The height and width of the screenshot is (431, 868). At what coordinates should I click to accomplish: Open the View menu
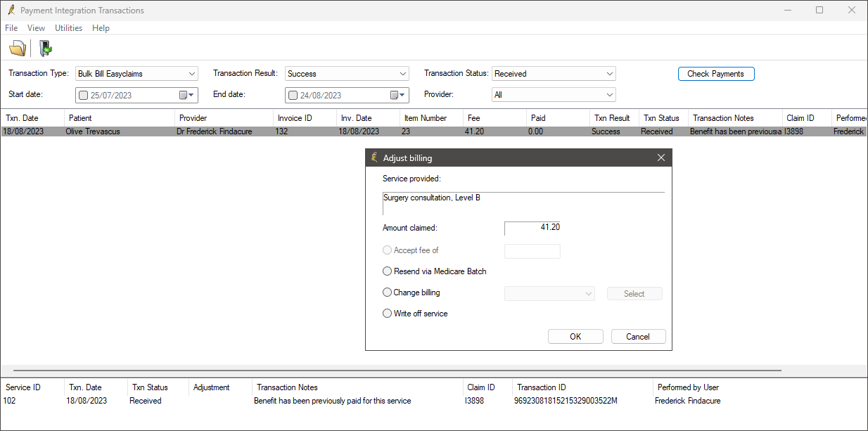[x=36, y=28]
